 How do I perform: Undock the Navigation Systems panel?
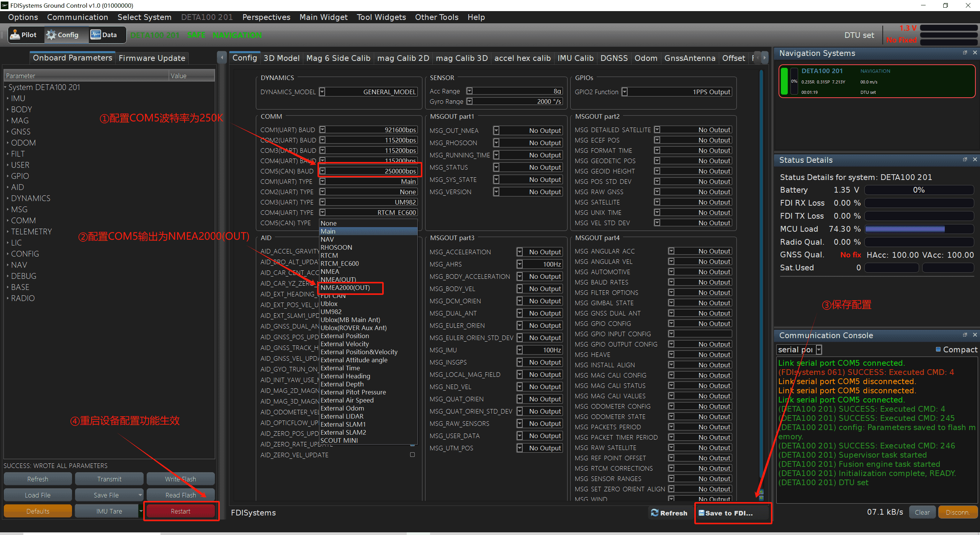point(965,53)
